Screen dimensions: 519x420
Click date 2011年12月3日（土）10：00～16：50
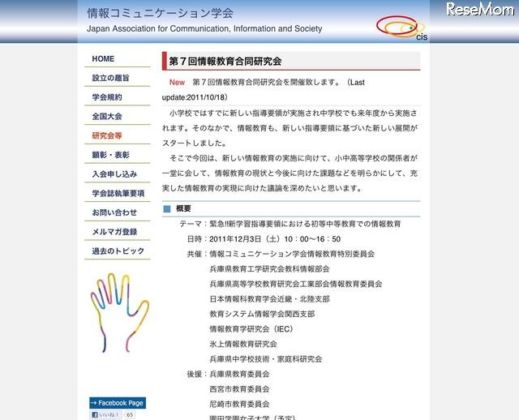275,239
